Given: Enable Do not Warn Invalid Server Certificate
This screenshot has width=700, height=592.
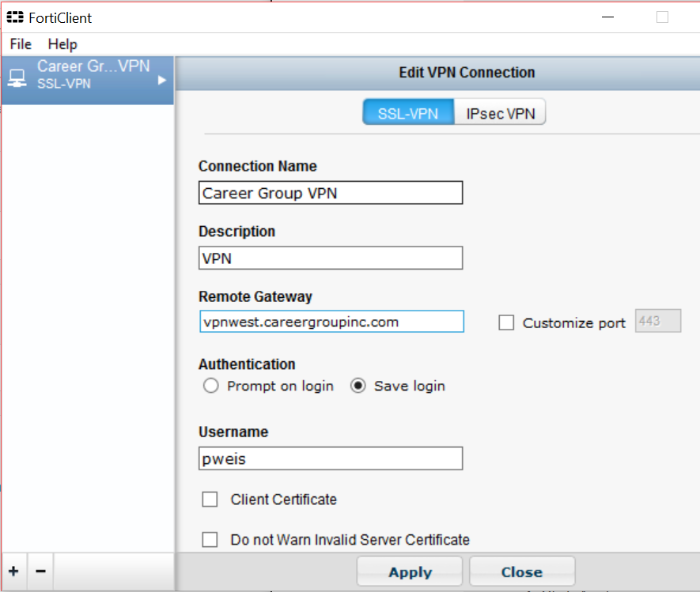Looking at the screenshot, I should [210, 539].
